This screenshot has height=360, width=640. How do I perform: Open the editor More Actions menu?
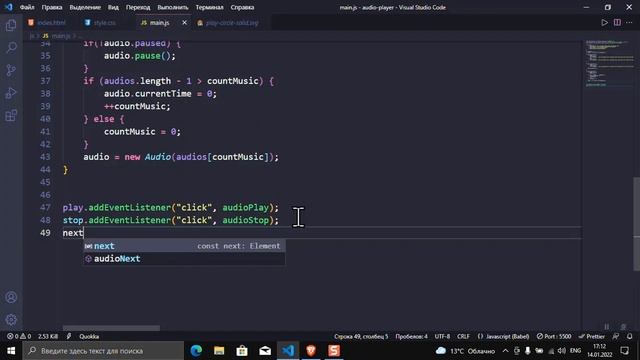(x=629, y=22)
